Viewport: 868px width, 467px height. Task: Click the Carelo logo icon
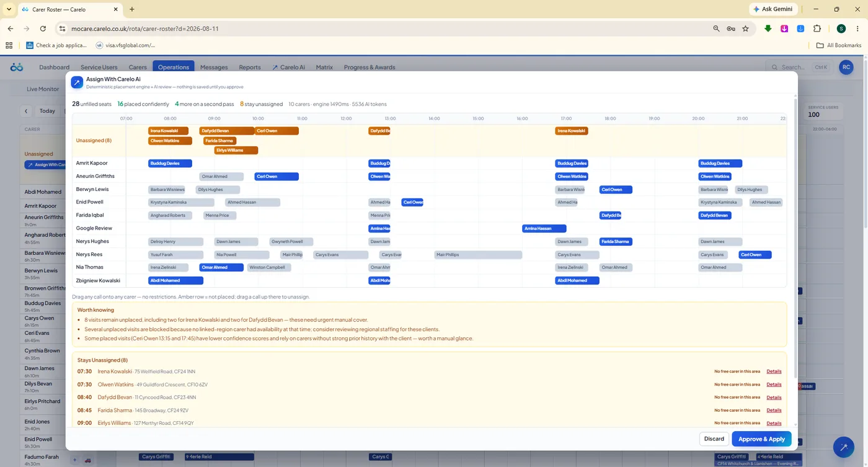[x=17, y=67]
